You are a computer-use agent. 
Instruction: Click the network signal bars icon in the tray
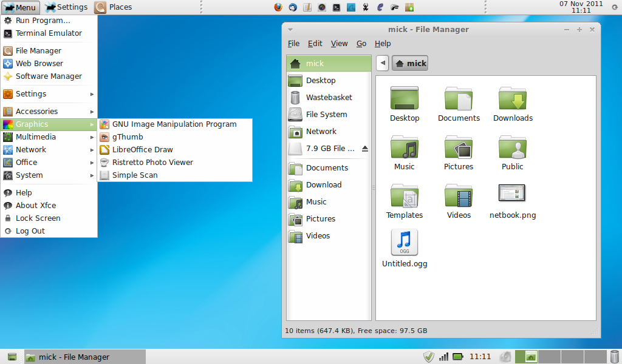pos(443,357)
